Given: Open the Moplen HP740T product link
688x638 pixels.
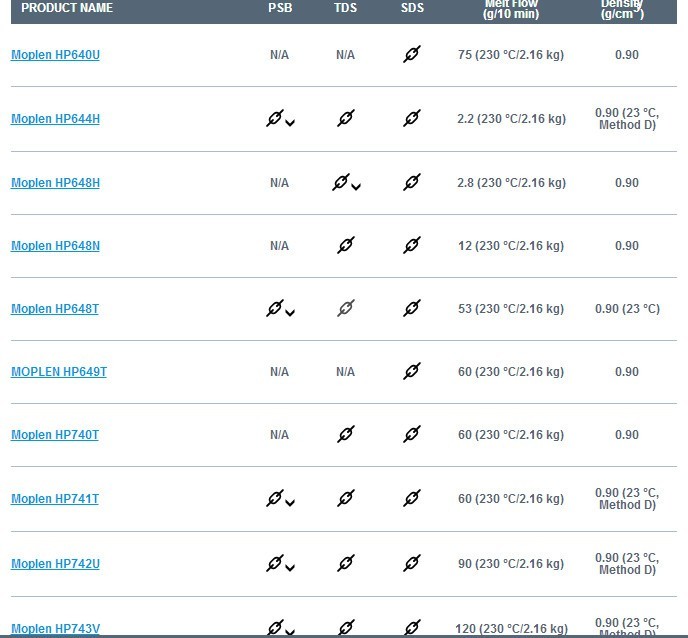Looking at the screenshot, I should [55, 435].
